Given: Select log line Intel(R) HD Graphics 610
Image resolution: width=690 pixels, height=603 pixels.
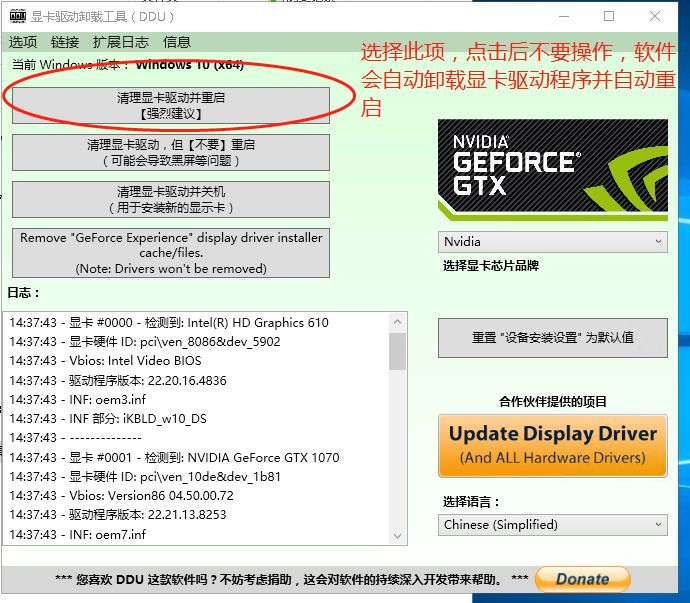Looking at the screenshot, I should 169,323.
